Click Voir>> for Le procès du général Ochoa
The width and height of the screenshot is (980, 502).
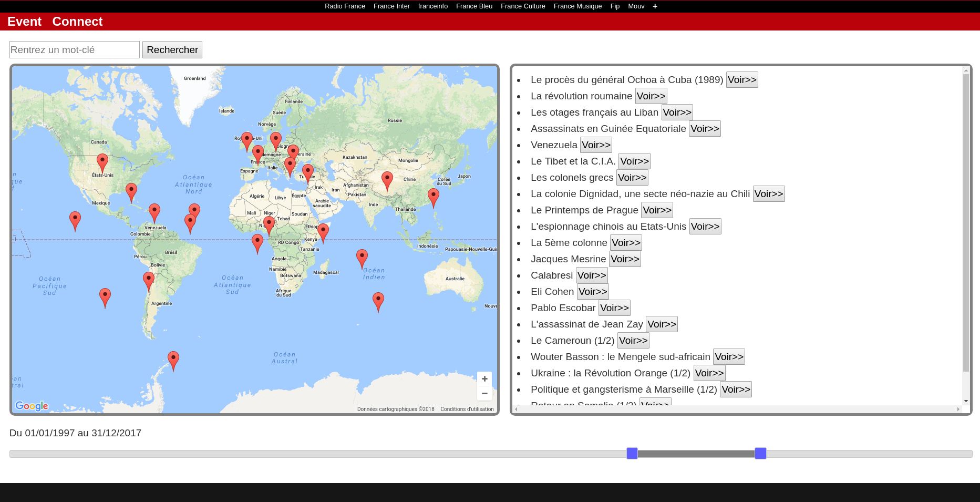pos(742,80)
